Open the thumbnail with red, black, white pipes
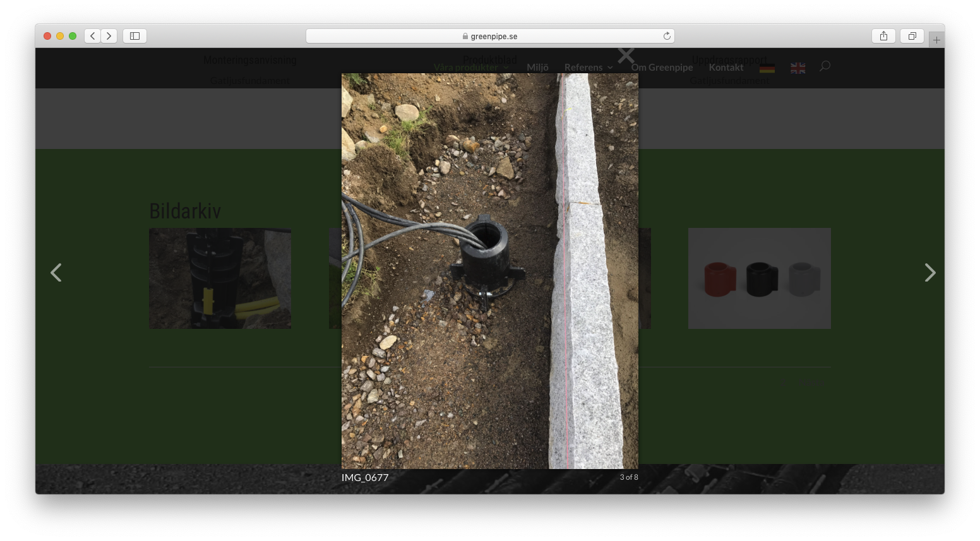The height and width of the screenshot is (541, 980). click(x=760, y=278)
